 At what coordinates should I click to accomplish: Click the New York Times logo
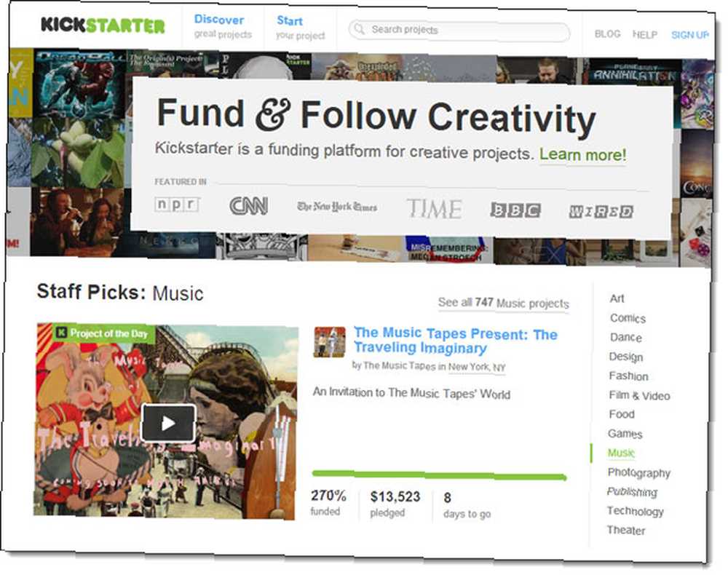tap(337, 207)
